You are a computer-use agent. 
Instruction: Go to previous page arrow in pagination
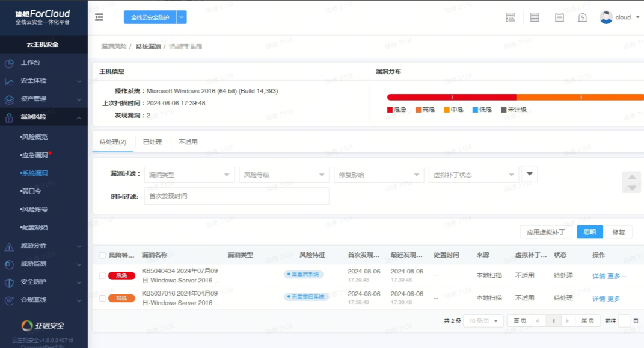pos(538,321)
